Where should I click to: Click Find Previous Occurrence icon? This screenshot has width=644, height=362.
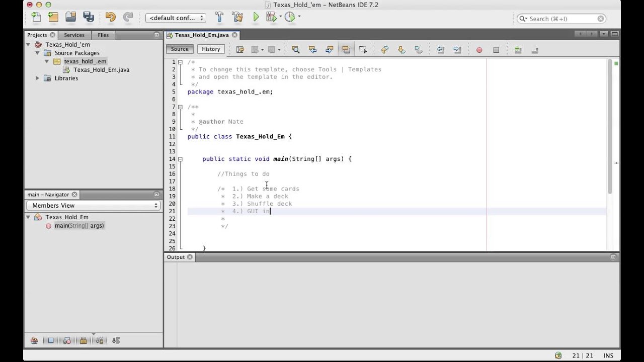[312, 50]
